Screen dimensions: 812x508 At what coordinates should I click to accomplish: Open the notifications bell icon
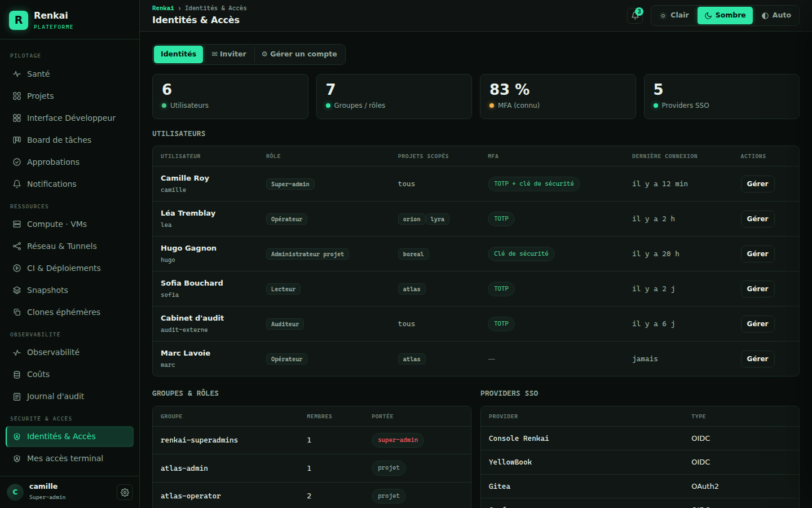click(x=635, y=16)
